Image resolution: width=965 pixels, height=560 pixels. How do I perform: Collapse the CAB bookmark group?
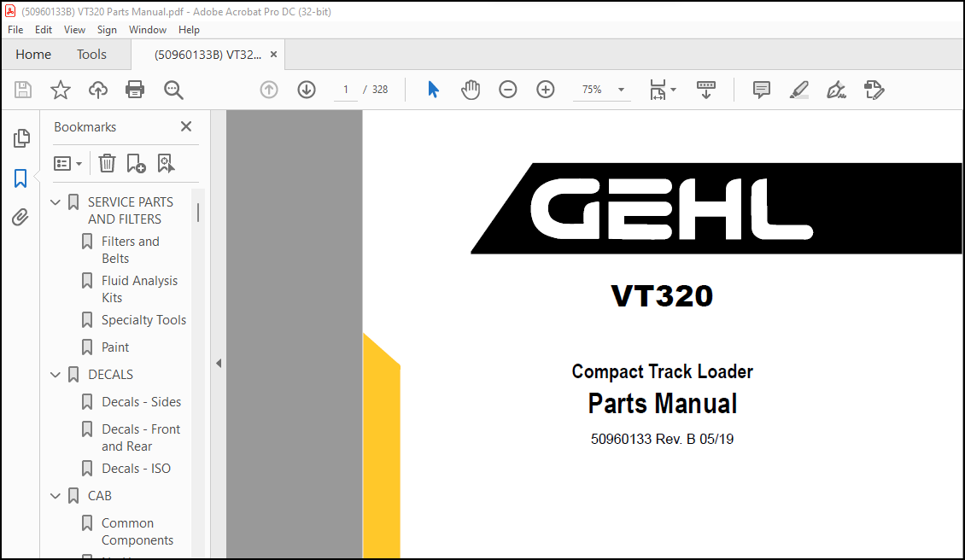tap(56, 495)
